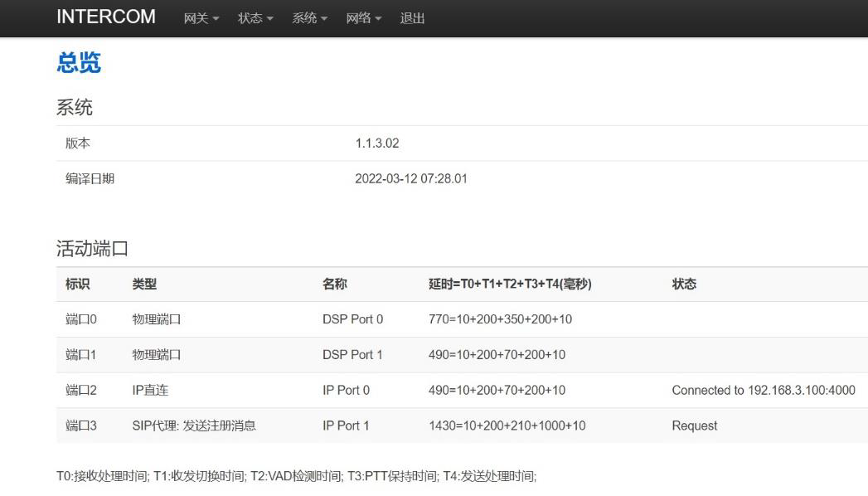
Task: Open the 网关 dropdown menu
Action: (201, 18)
